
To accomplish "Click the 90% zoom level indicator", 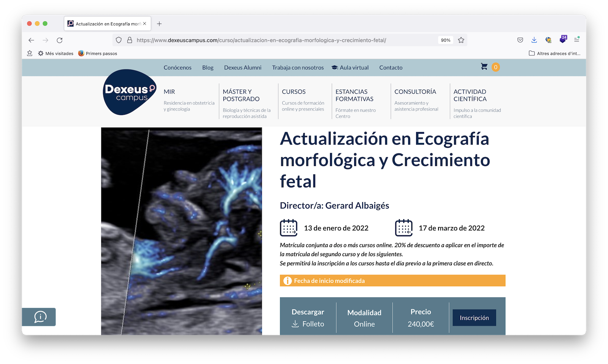I will pyautogui.click(x=446, y=40).
